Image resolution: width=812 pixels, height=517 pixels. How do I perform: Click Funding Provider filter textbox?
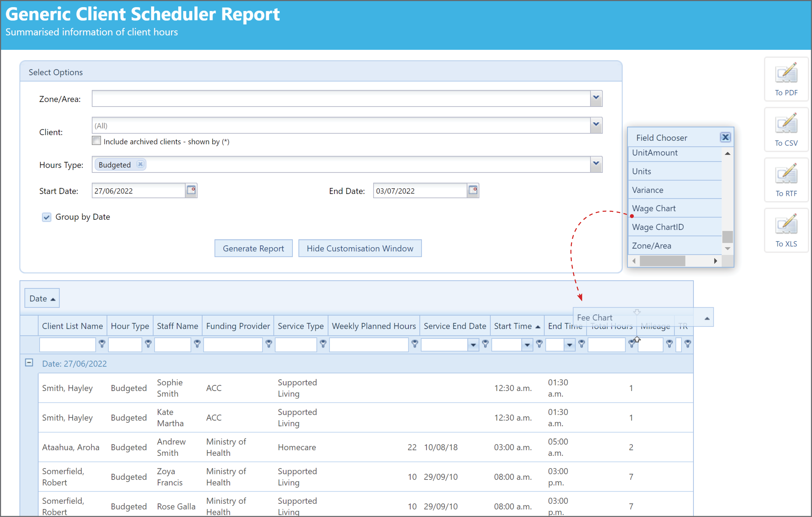point(233,344)
